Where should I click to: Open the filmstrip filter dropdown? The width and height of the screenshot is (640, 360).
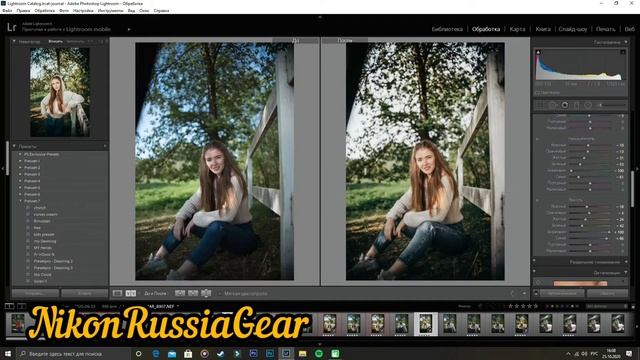pyautogui.click(x=606, y=306)
